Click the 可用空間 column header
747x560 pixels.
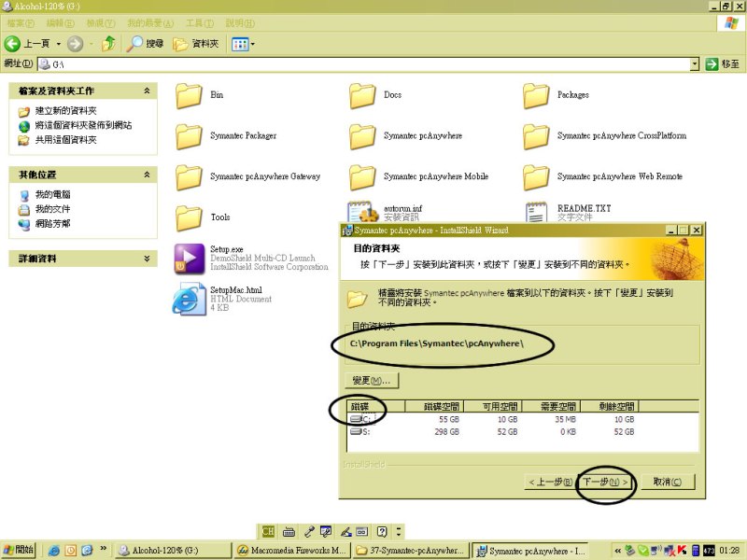[x=493, y=406]
